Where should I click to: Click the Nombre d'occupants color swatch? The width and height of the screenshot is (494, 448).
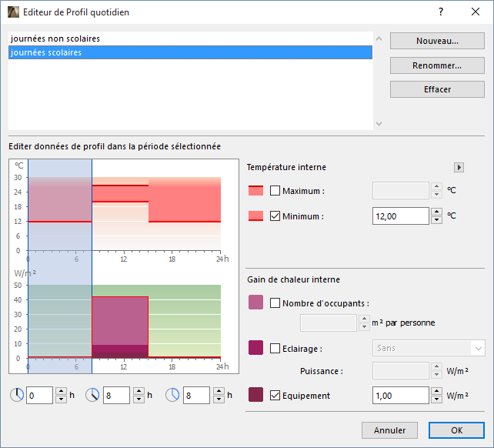coord(255,303)
